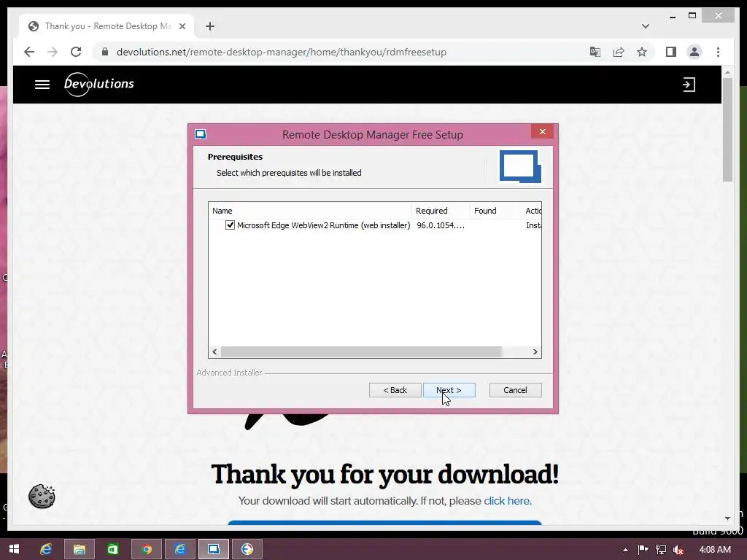
Task: Open network status tray icon
Action: tap(661, 550)
